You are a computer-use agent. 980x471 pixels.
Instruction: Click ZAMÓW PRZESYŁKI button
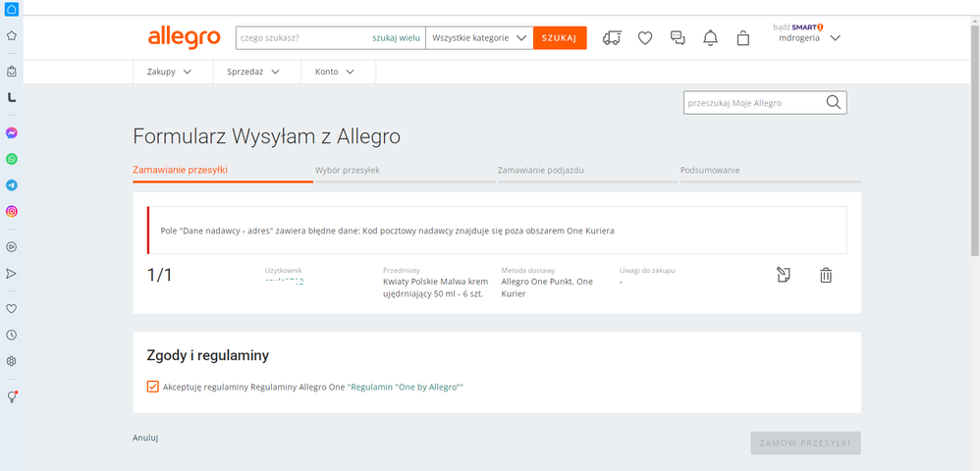pyautogui.click(x=805, y=443)
